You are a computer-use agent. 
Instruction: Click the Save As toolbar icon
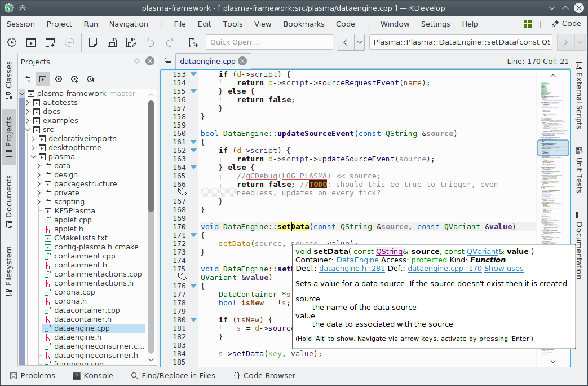pos(131,42)
